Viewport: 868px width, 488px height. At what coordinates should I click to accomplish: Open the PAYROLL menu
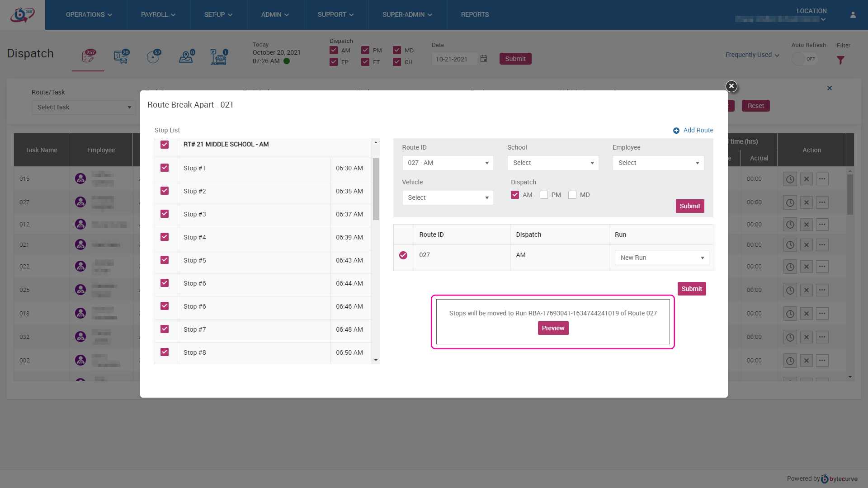tap(158, 15)
